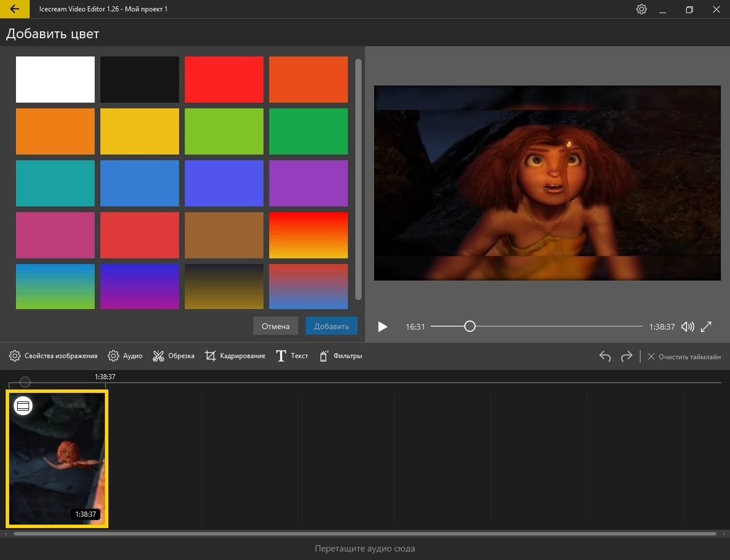Screen dimensions: 730x560
Task: Click the audio drop zone 'Перетащите аудио сюда'
Action: point(365,549)
